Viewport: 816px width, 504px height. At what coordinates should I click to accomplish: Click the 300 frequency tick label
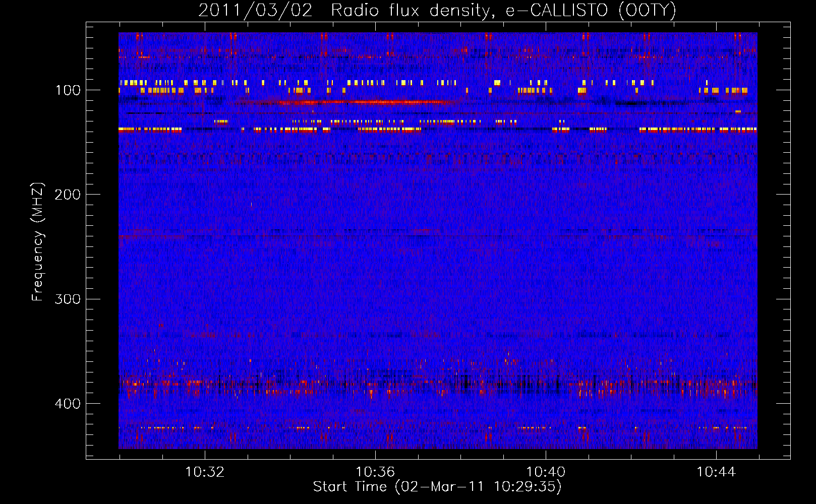pos(68,299)
